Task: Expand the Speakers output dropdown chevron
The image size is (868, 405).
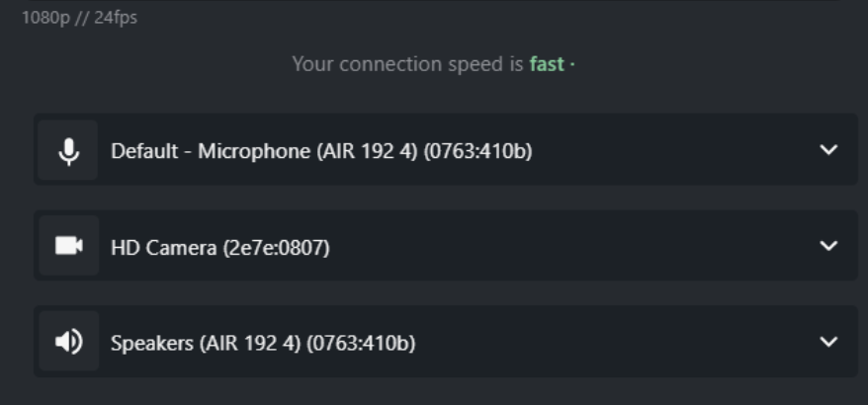Action: (x=828, y=342)
